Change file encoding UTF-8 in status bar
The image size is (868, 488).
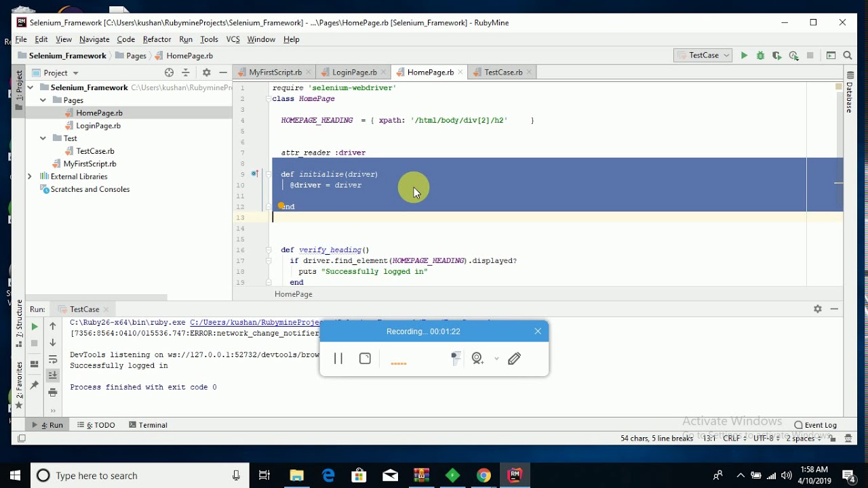[x=766, y=439]
